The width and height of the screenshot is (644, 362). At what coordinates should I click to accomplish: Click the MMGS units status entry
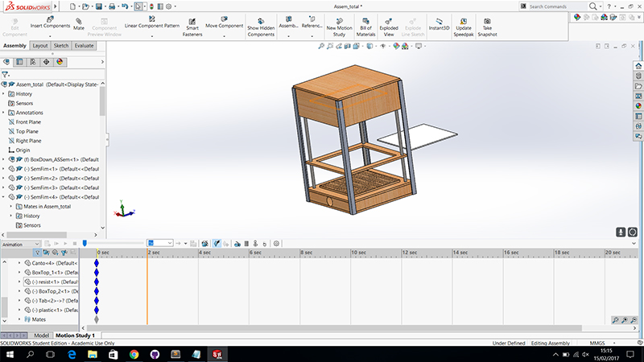597,343
